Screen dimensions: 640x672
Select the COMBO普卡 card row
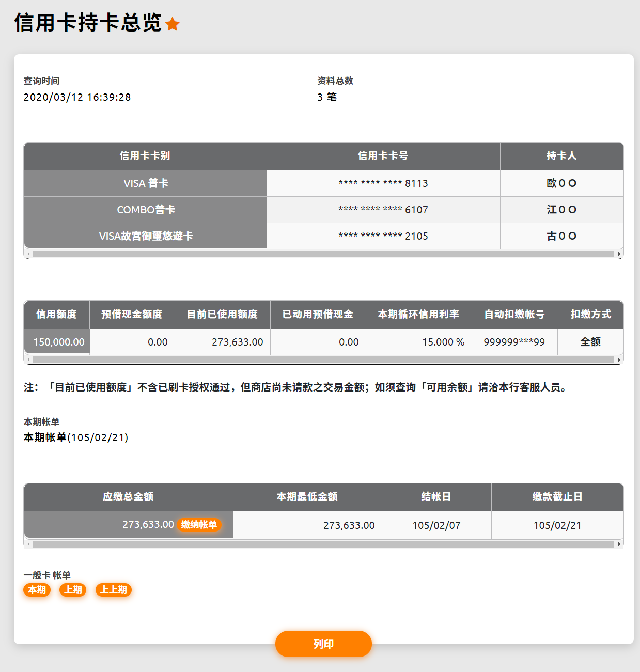click(146, 210)
